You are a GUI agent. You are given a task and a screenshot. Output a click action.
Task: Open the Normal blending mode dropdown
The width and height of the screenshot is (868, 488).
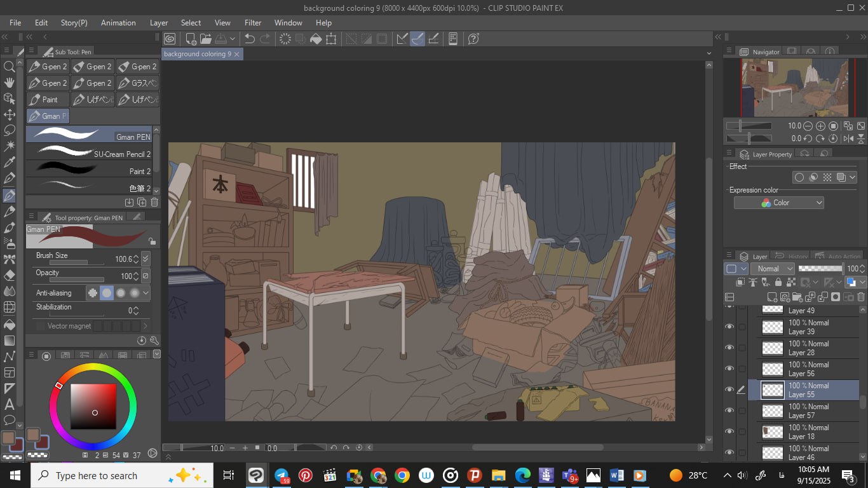(x=772, y=269)
